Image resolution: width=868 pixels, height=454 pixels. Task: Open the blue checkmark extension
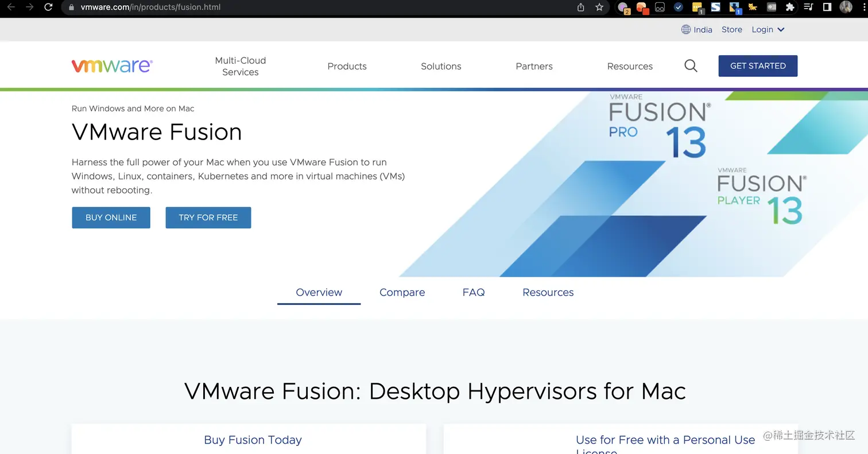click(x=679, y=7)
